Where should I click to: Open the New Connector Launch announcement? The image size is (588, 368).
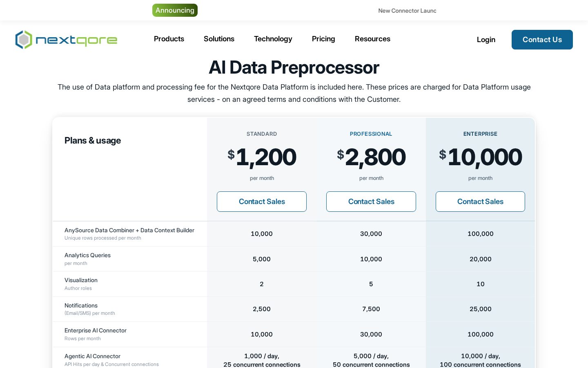(x=407, y=11)
